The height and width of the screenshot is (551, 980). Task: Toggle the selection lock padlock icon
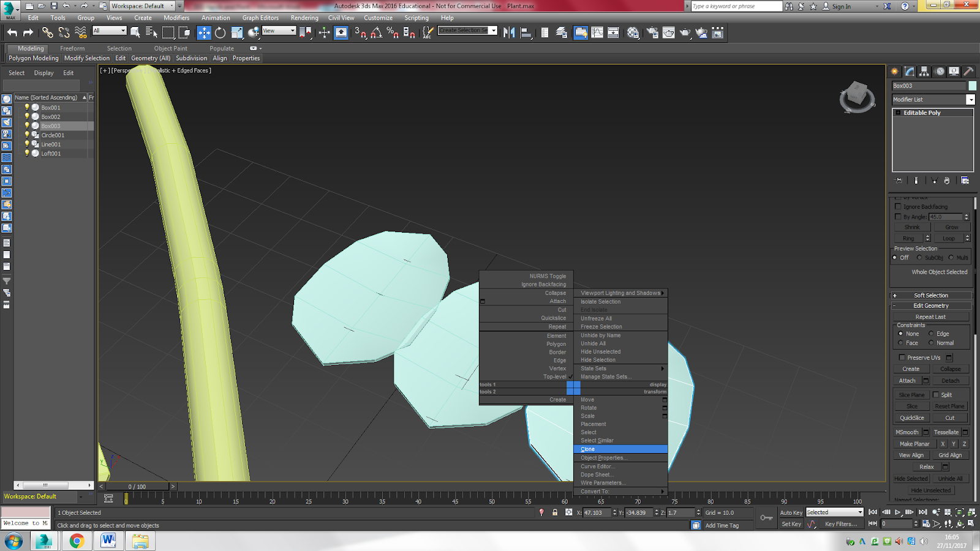[555, 512]
